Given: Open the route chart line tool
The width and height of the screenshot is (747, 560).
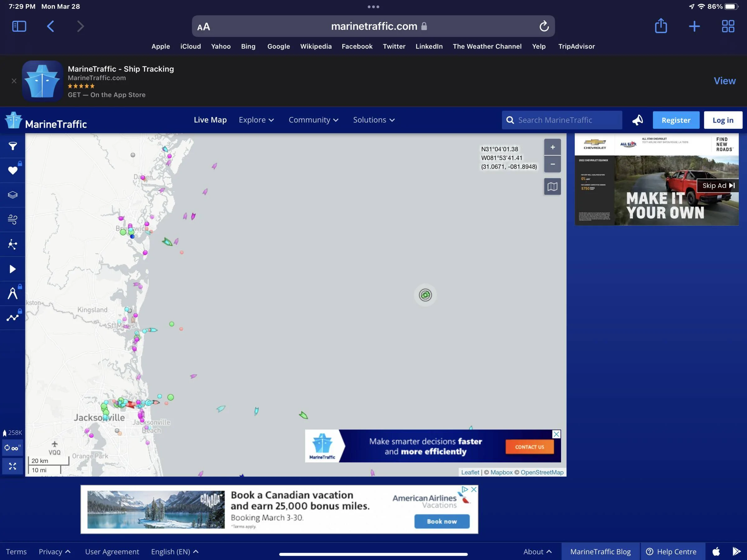Looking at the screenshot, I should point(12,318).
